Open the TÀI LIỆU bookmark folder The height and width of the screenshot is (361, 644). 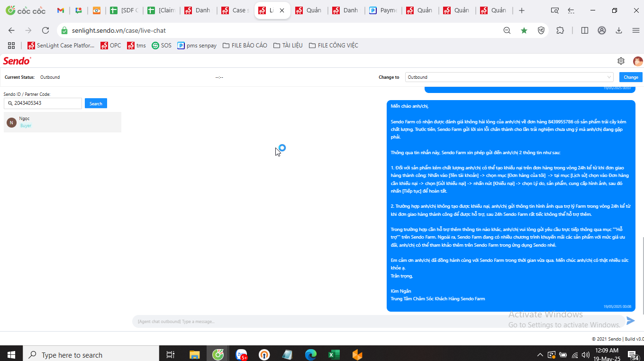point(288,46)
